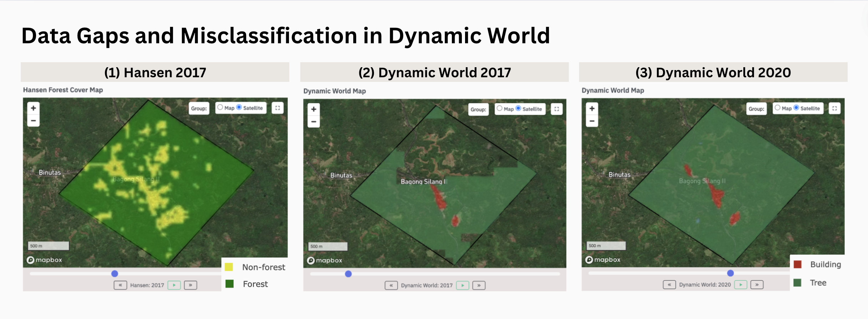Image resolution: width=868 pixels, height=319 pixels.
Task: Zoom out on the Hansen Forest Cover map
Action: [33, 121]
